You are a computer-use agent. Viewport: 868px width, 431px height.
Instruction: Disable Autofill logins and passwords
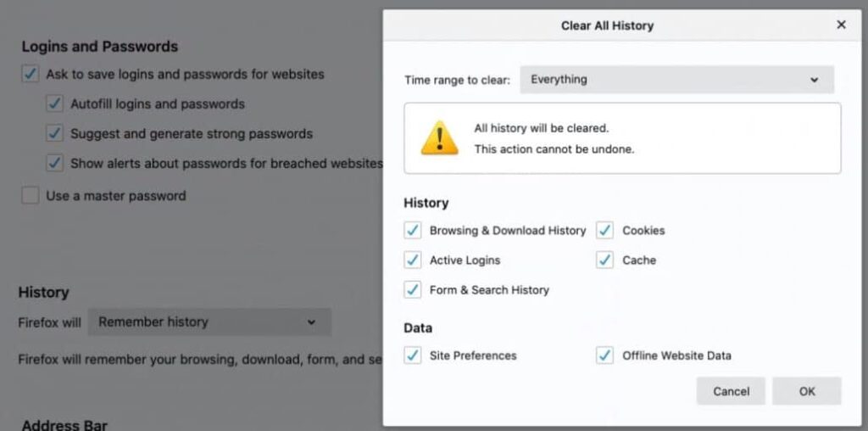tap(55, 104)
